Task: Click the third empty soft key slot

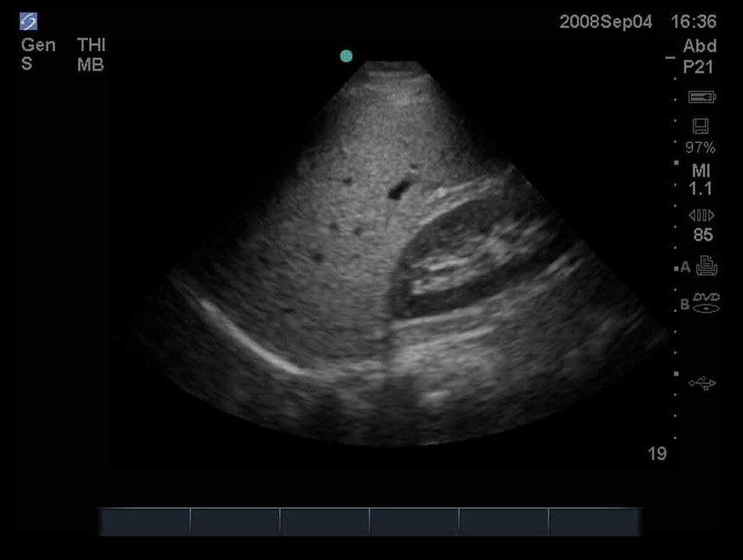Action: [325, 521]
